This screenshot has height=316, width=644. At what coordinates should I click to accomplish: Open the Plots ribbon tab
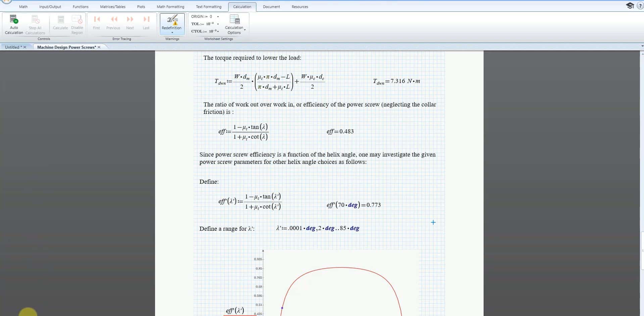pyautogui.click(x=141, y=7)
